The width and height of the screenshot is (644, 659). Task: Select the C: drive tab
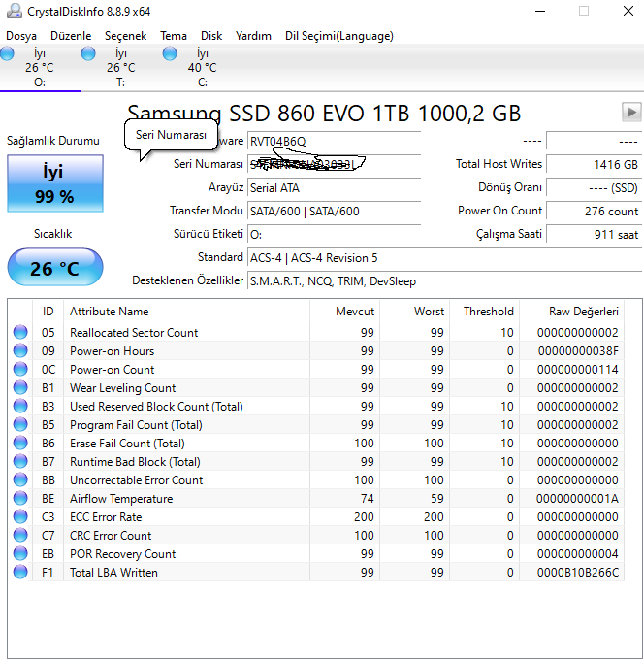point(203,68)
